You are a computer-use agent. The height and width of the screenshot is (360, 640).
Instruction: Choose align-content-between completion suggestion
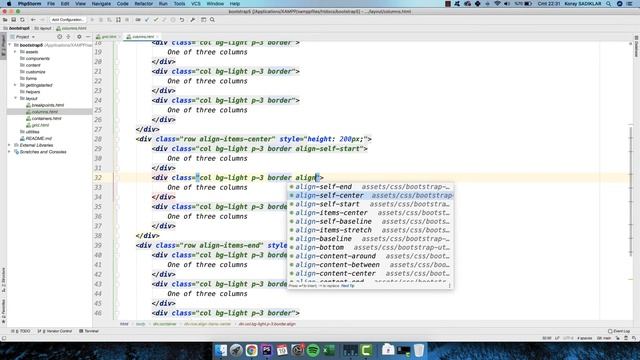tap(370, 265)
